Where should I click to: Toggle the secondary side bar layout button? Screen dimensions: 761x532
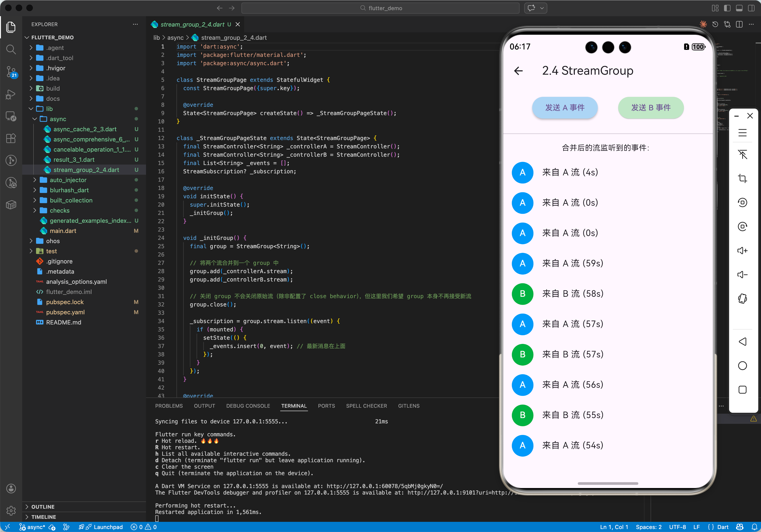751,8
